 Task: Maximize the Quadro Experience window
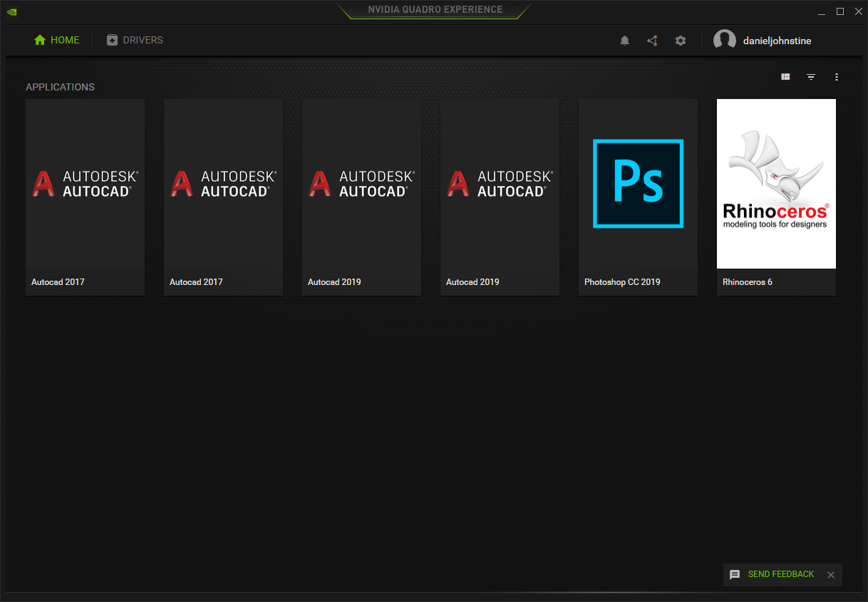840,11
